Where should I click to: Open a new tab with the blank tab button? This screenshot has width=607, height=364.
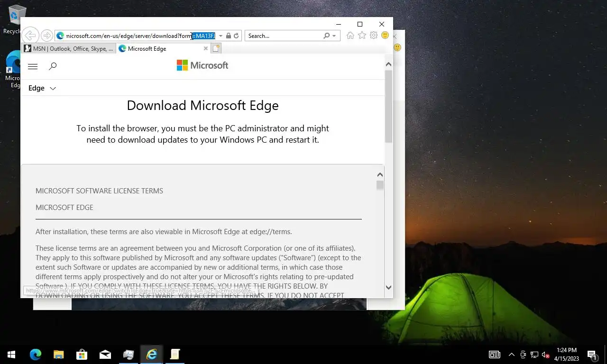coord(216,48)
